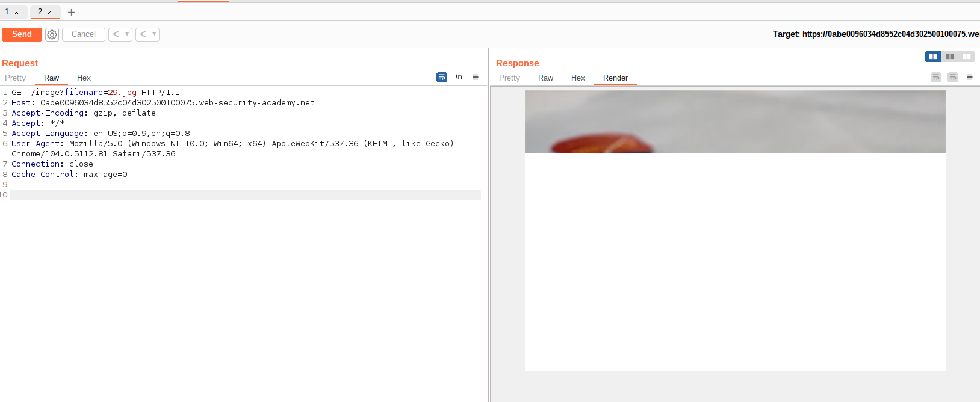Screen dimensions: 980x402
Task: Open the Repeater settings gear icon
Action: click(52, 35)
